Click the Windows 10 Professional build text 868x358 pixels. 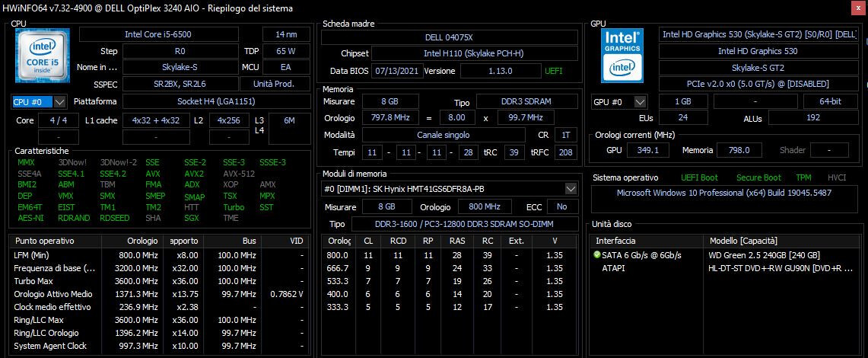[724, 193]
